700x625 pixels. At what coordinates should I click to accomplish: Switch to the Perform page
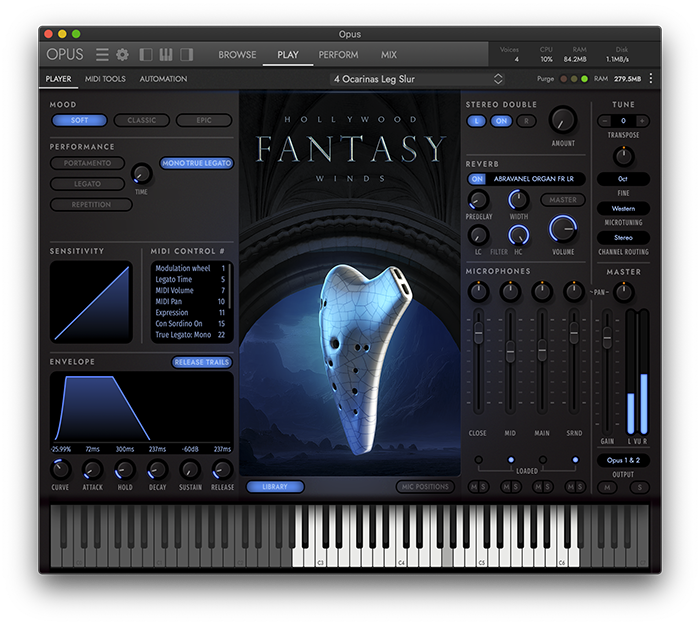[x=338, y=55]
